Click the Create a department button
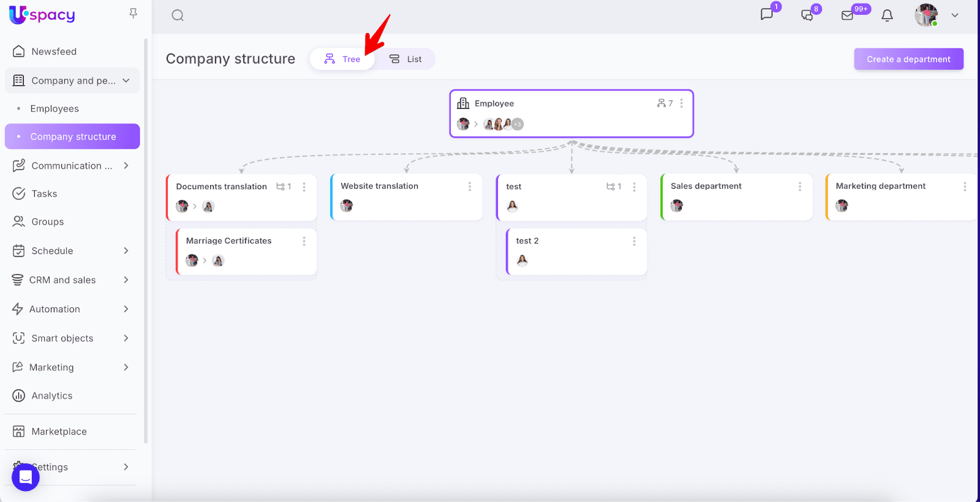This screenshot has height=502, width=980. pyautogui.click(x=908, y=59)
